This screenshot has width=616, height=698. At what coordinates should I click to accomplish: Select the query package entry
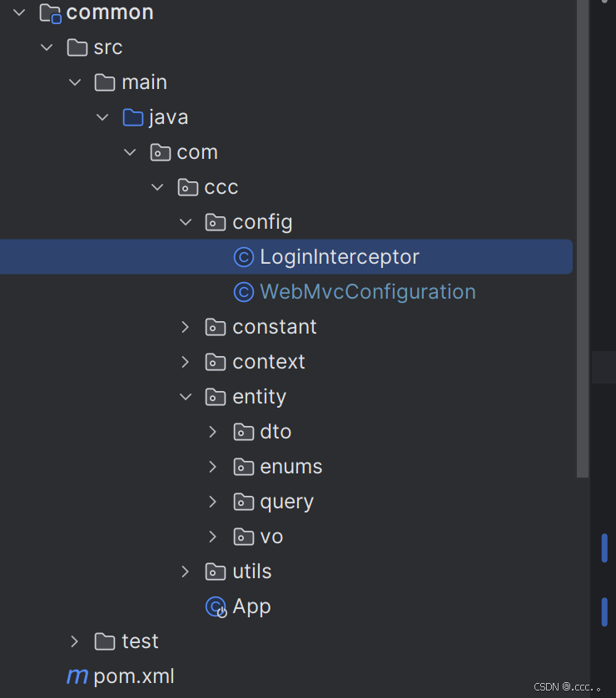(286, 502)
